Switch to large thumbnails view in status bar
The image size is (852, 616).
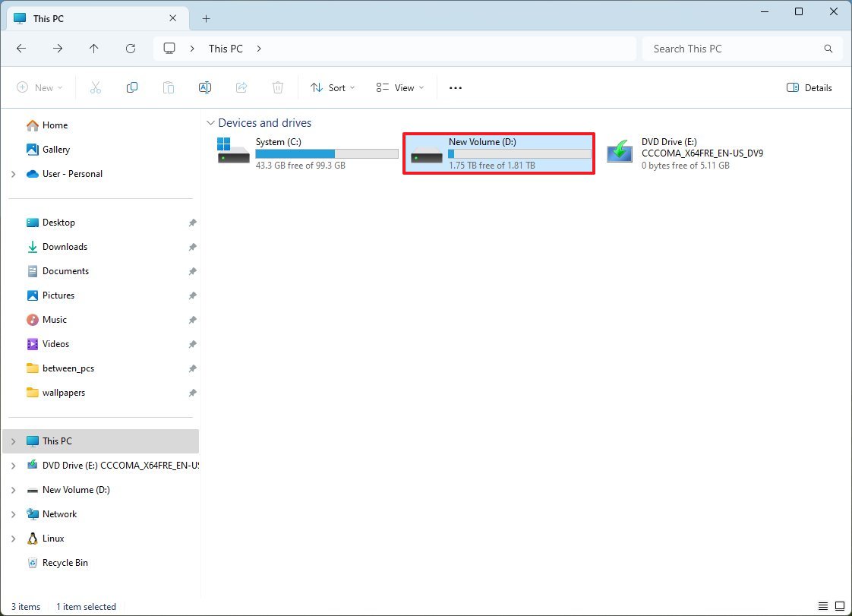click(838, 606)
